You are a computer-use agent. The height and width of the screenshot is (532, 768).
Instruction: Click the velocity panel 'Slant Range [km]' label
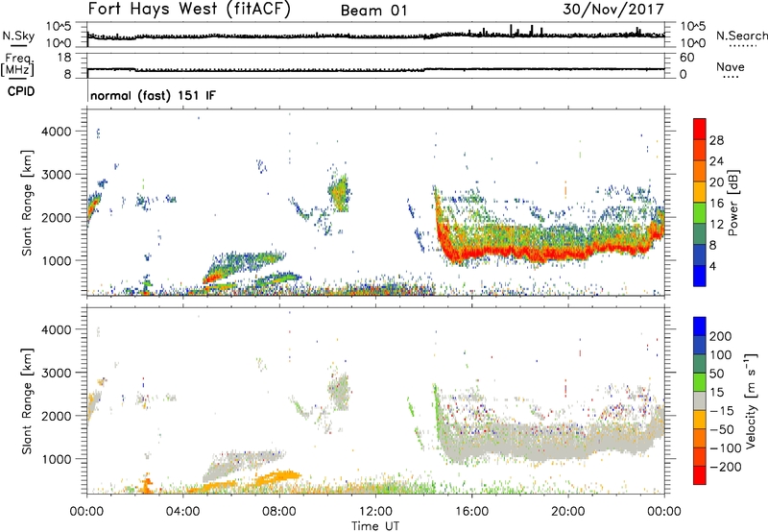tap(27, 400)
